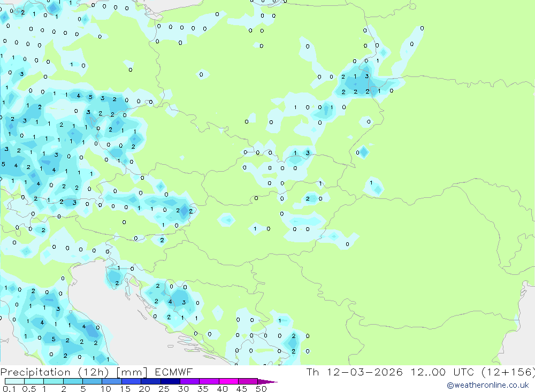Screen dimensions: 535x392
Task: Choose the 25–30 mm navy swatch
Action: click(170, 381)
